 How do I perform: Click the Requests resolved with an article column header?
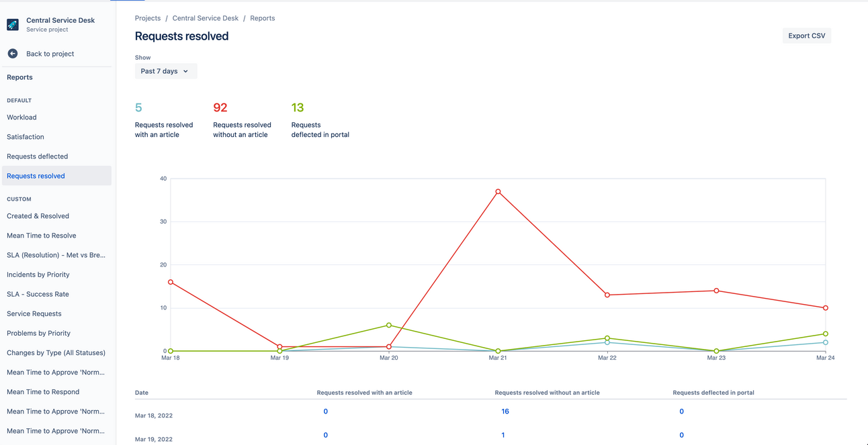point(365,393)
